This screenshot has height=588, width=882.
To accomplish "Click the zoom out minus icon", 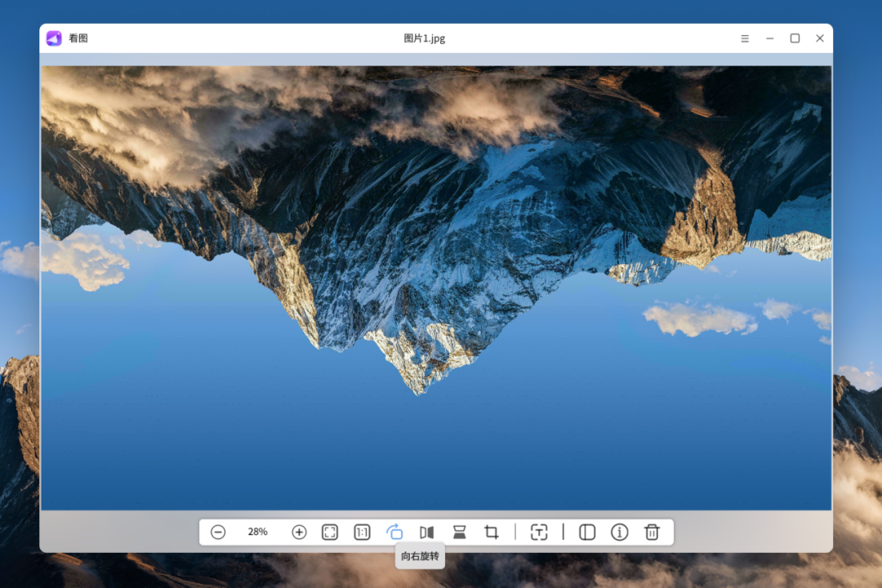I will (x=218, y=532).
